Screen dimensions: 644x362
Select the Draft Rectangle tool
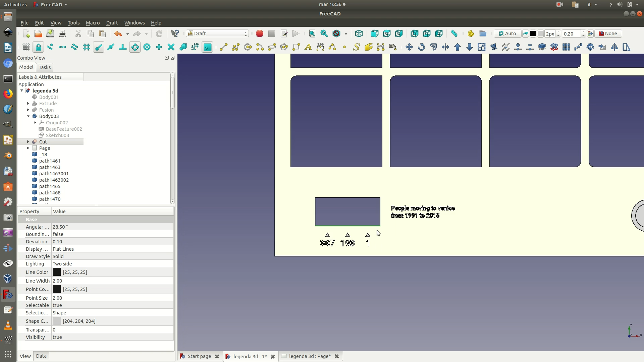coord(296,47)
